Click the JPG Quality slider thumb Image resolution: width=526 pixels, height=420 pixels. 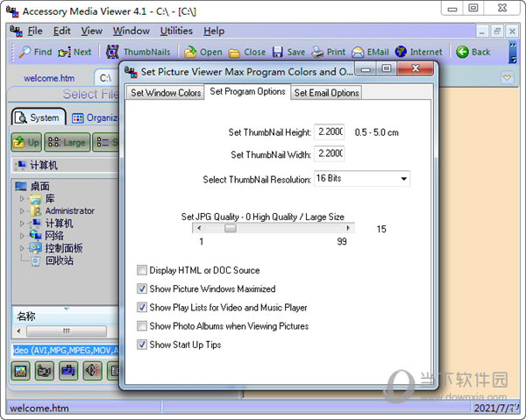coord(230,229)
